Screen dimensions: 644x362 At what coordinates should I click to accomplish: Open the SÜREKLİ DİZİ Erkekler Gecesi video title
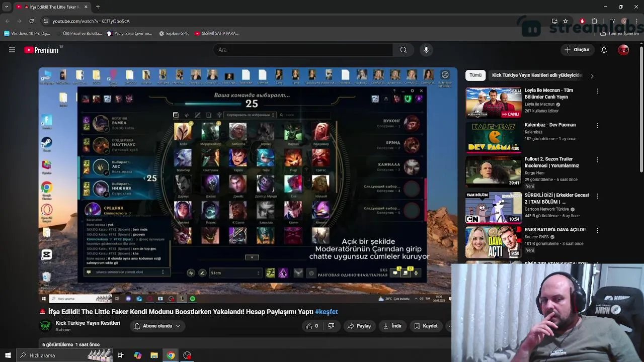coord(556,199)
